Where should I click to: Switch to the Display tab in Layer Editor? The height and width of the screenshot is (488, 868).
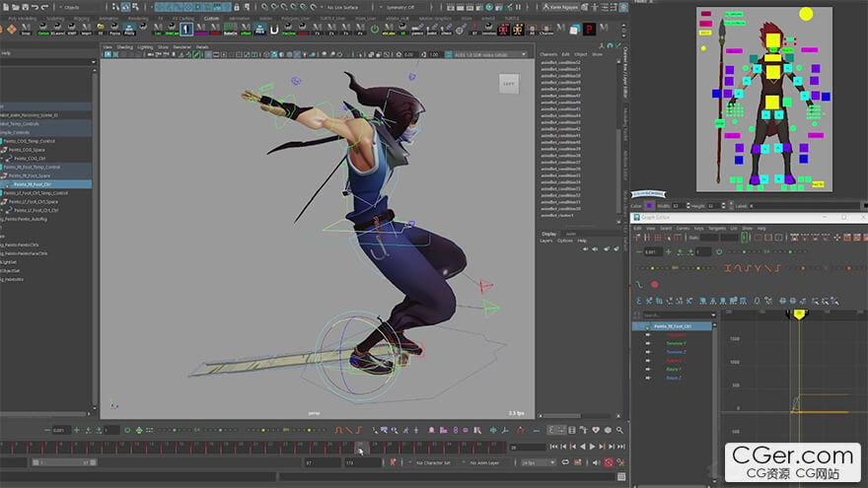[549, 234]
